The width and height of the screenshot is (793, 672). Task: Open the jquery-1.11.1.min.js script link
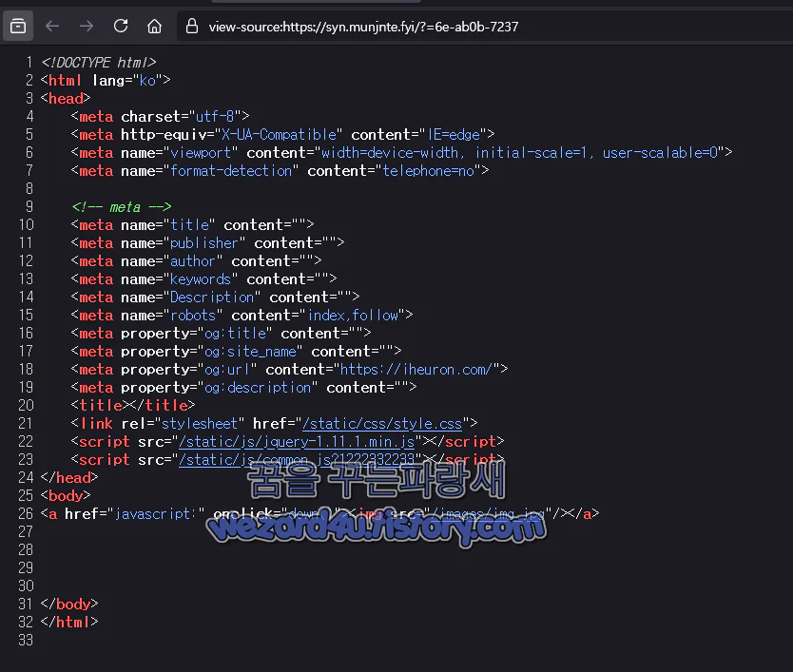[x=297, y=441]
